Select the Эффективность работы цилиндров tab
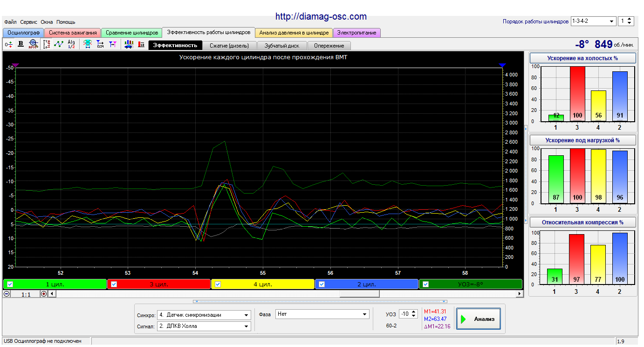 [x=209, y=32]
